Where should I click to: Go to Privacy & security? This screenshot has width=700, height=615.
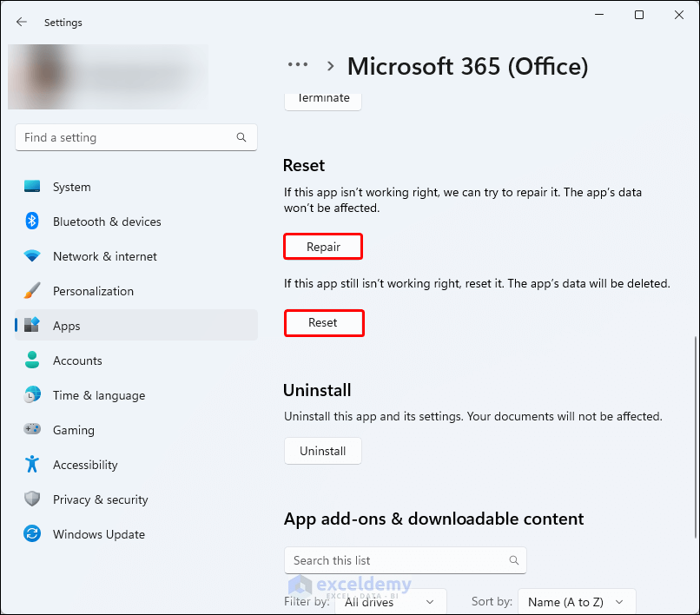(136, 499)
